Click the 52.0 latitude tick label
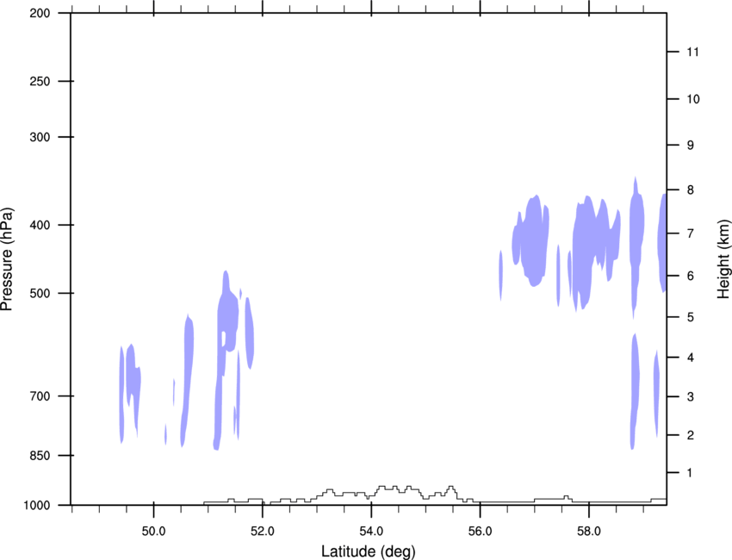This screenshot has height=560, width=732. 263,532
